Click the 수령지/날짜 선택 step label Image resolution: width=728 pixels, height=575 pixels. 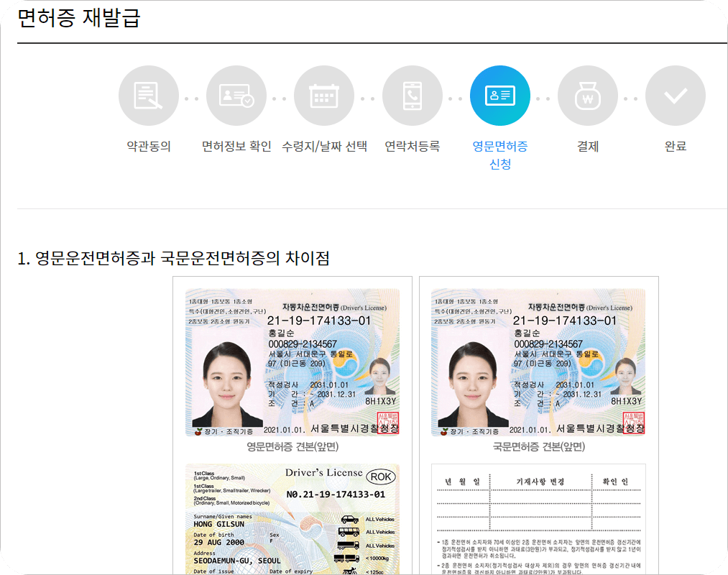[x=324, y=147]
